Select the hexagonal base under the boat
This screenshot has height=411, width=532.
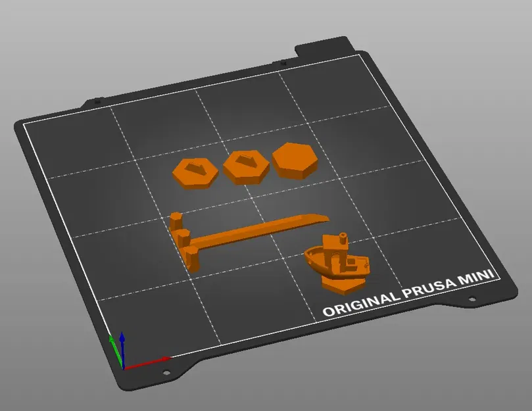(x=343, y=284)
